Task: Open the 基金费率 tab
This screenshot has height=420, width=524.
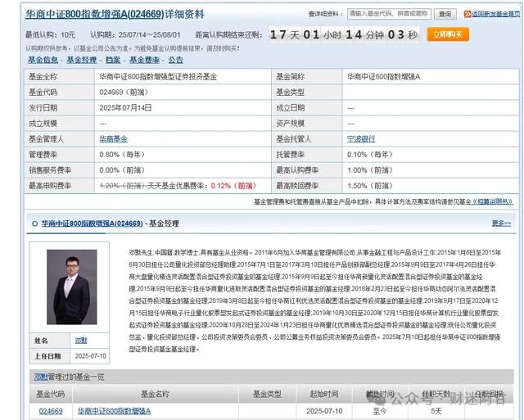Action: (x=145, y=60)
